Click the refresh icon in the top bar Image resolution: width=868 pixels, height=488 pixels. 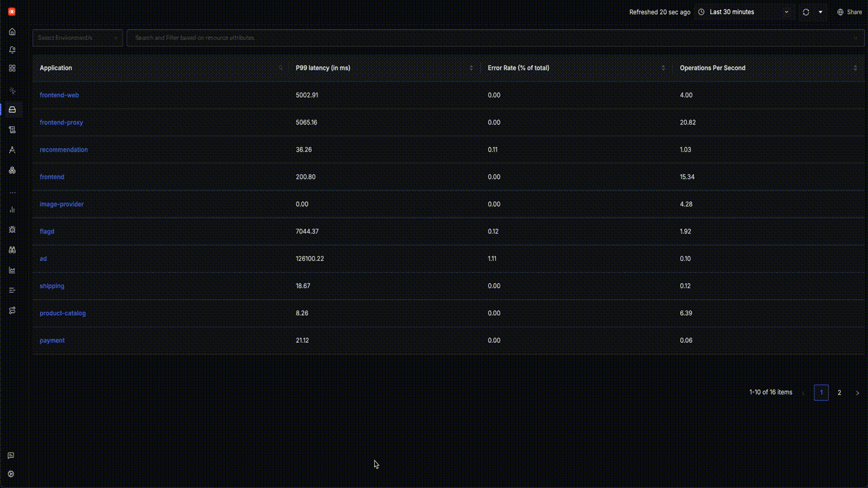(x=806, y=12)
